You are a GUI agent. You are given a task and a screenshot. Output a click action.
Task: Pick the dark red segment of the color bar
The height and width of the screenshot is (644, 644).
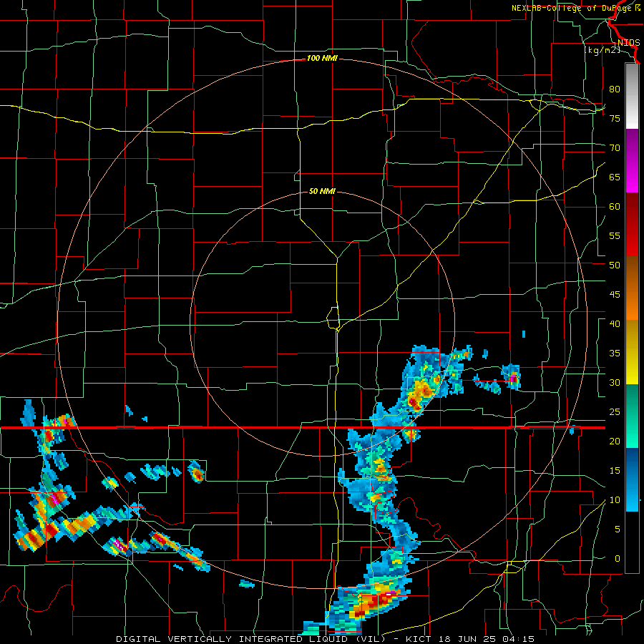pyautogui.click(x=632, y=225)
